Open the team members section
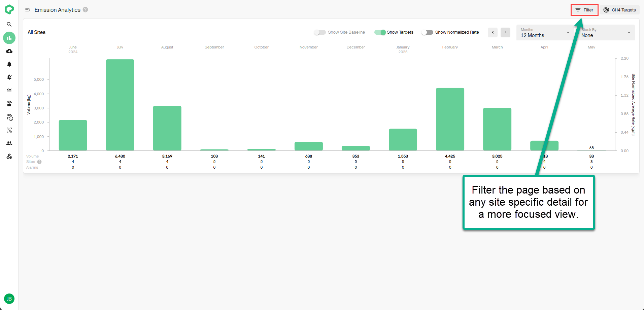644x310 pixels. [9, 143]
